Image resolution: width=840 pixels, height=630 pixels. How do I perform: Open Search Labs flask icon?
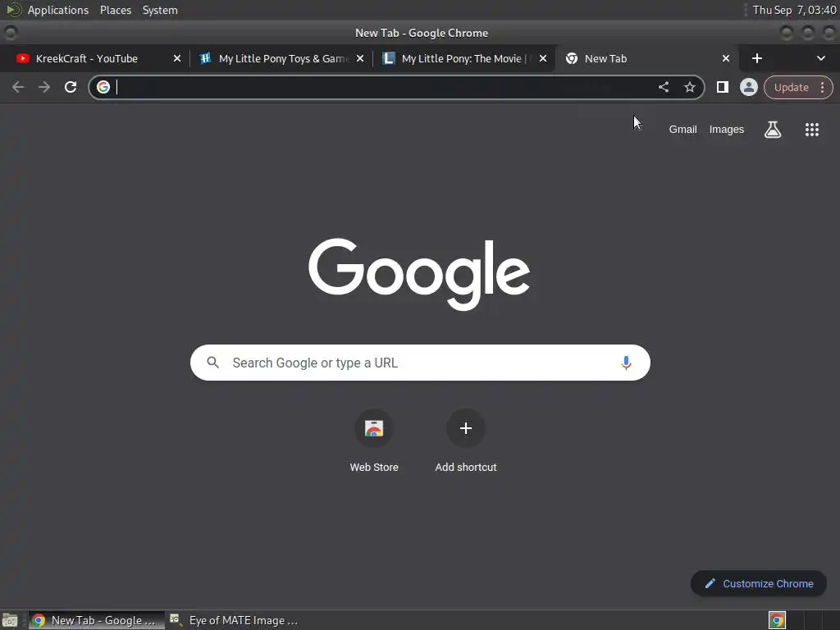click(773, 129)
